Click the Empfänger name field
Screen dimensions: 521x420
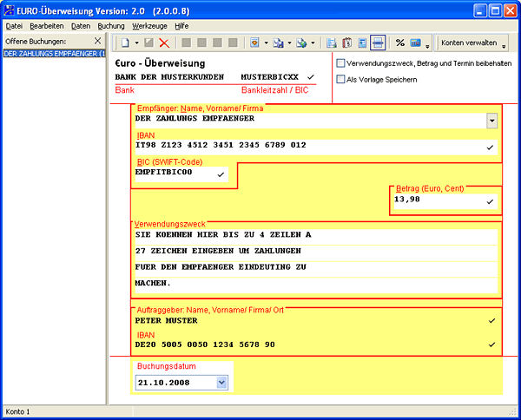pos(311,121)
